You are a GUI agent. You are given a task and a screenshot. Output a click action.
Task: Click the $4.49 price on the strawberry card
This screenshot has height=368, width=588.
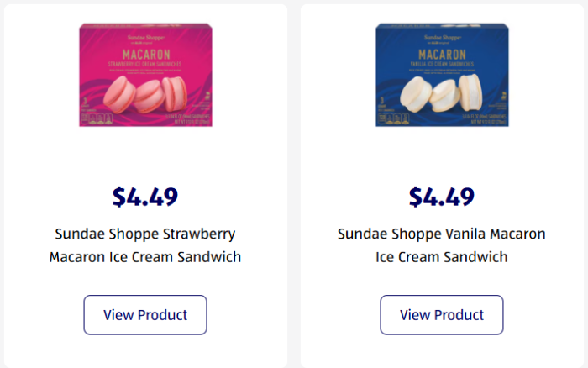(x=145, y=197)
